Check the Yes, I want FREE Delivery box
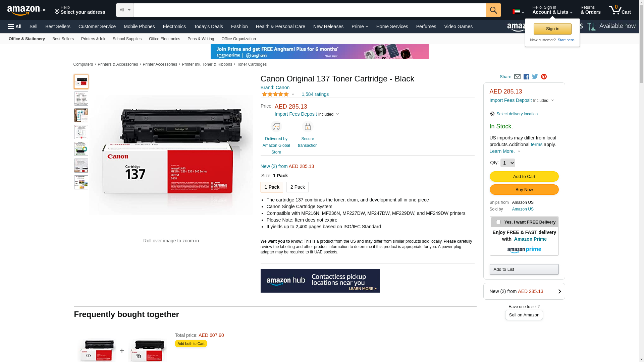Image resolution: width=644 pixels, height=362 pixels. point(498,222)
